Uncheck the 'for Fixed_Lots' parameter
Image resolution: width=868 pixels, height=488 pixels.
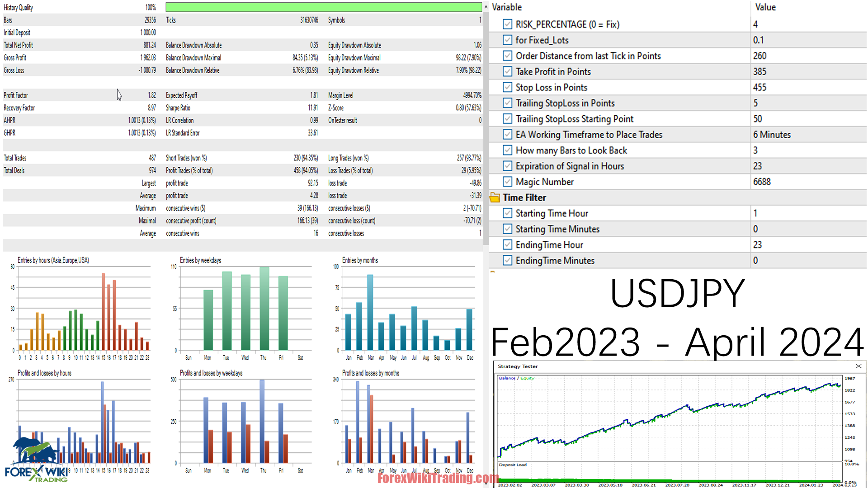pos(507,40)
